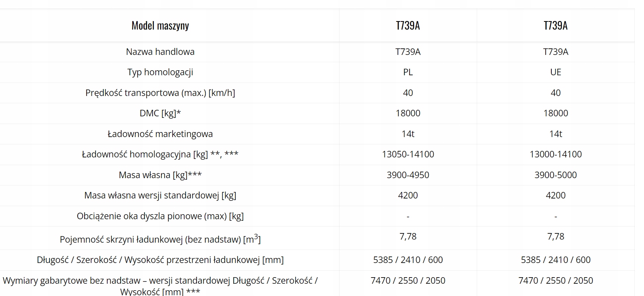Viewport: 644px width, 296px height.
Task: Select the 'Wymiary gabarytowe bez nadstaw' label
Action: pos(160,285)
